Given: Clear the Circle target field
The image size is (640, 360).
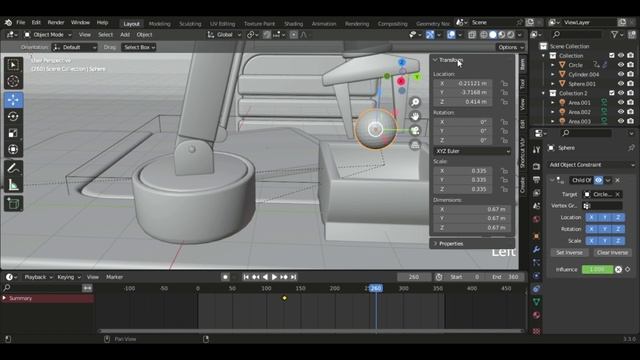Looking at the screenshot, I should (618, 194).
